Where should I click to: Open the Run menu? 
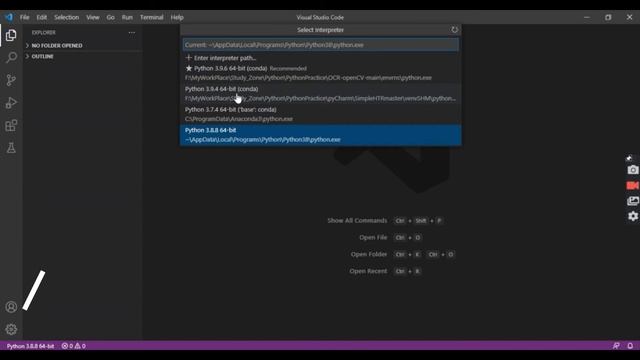[127, 17]
